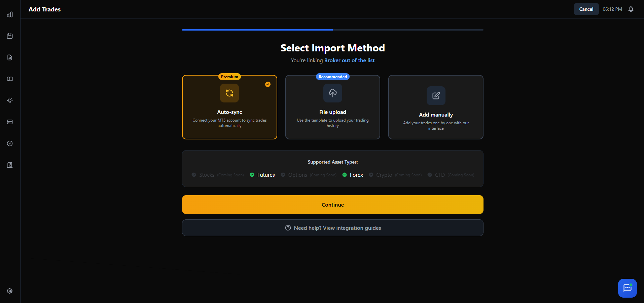Open settings gear in sidebar
The height and width of the screenshot is (303, 644).
tap(10, 291)
